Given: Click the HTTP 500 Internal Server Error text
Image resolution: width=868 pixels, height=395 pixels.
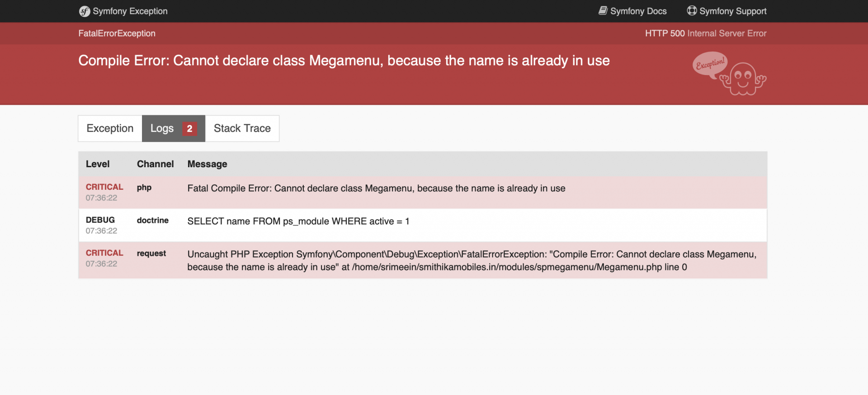Looking at the screenshot, I should (x=705, y=33).
